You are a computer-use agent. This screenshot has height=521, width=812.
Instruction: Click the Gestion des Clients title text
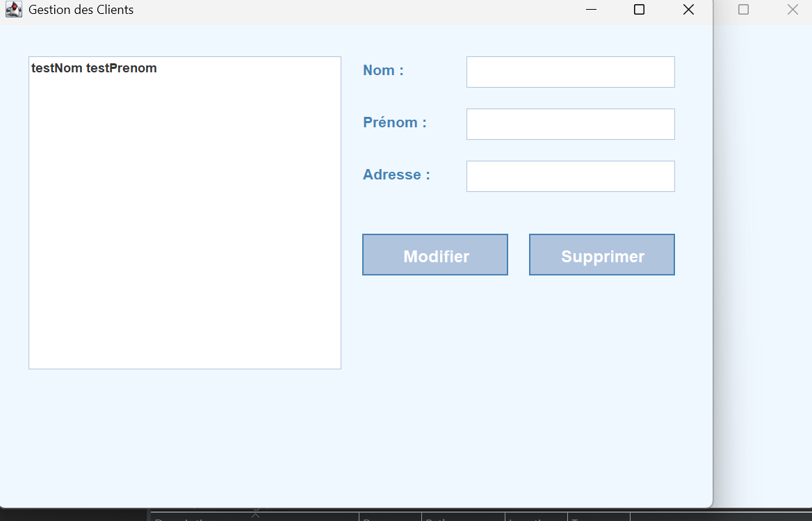click(x=81, y=10)
